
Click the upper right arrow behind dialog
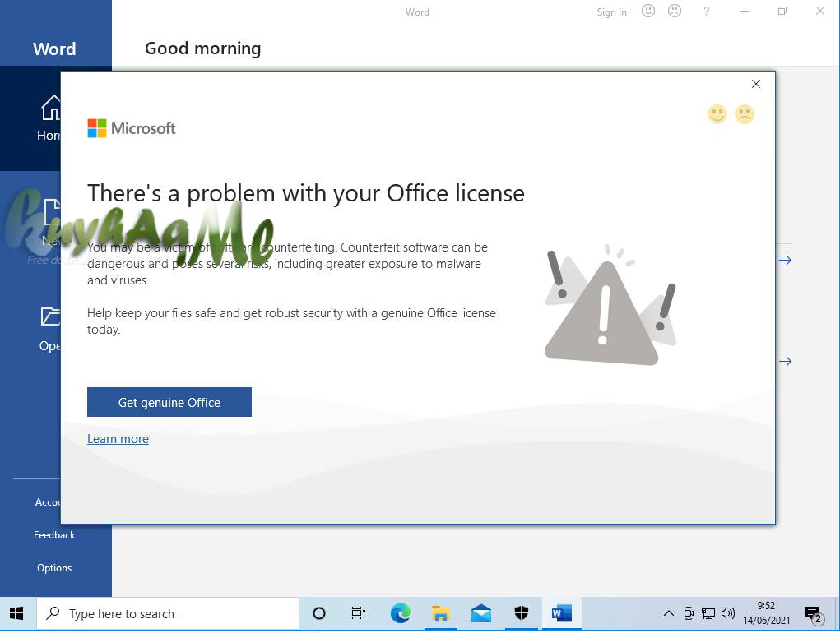pyautogui.click(x=786, y=260)
